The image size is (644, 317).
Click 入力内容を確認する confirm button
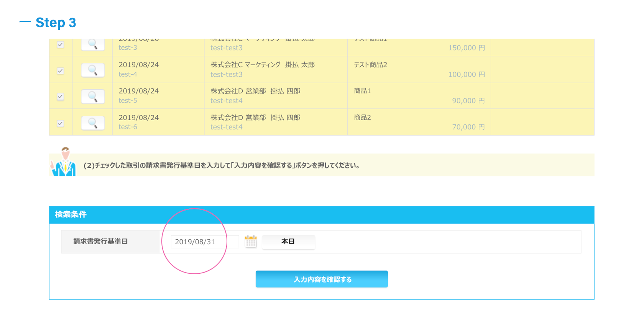point(322,279)
